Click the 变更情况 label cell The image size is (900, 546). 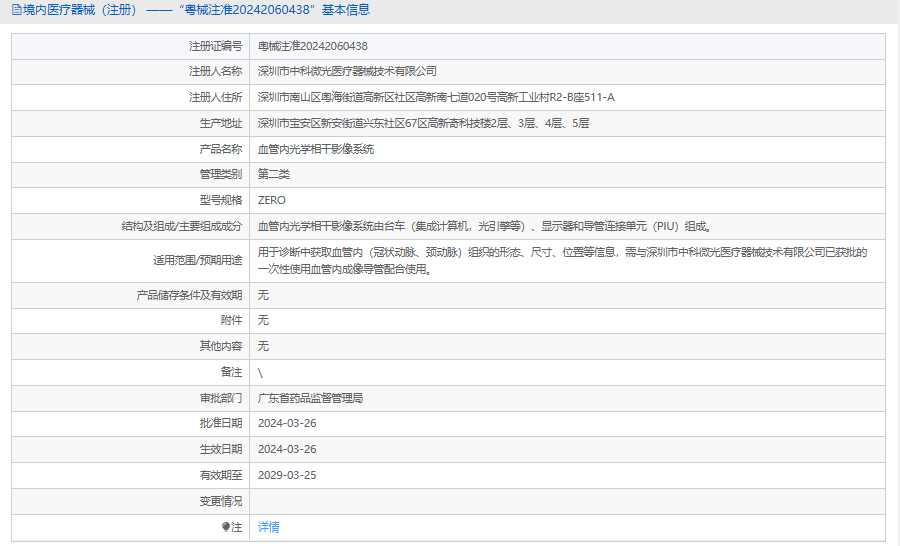coord(131,501)
